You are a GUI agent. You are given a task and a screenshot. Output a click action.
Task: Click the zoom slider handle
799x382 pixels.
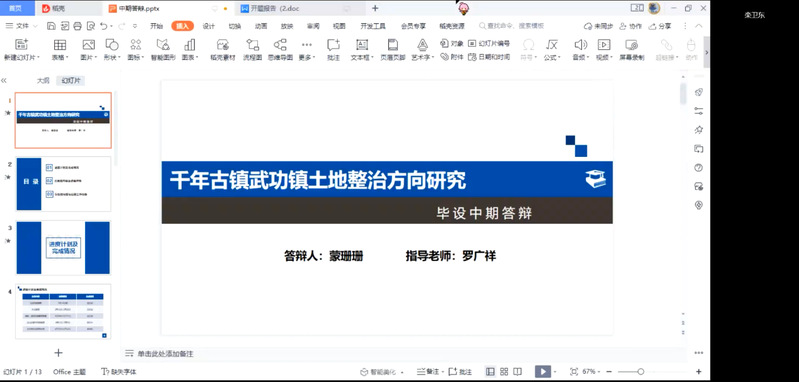(641, 372)
